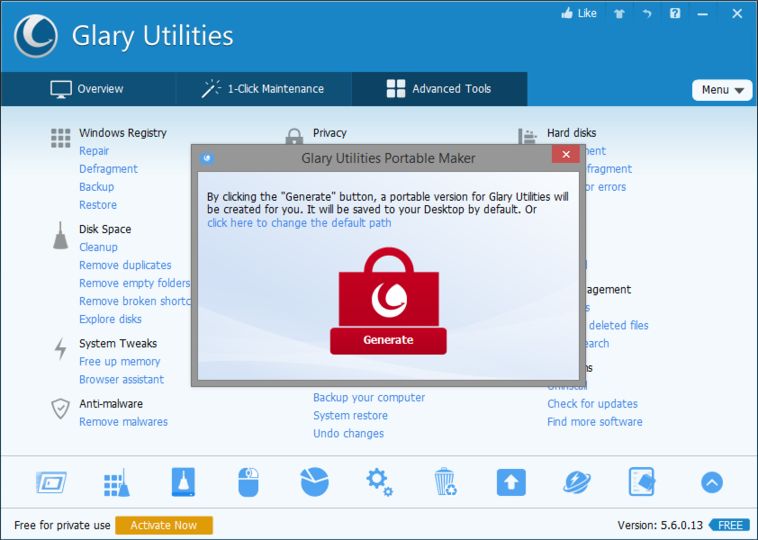Open the mouse context menu manager icon

[248, 482]
